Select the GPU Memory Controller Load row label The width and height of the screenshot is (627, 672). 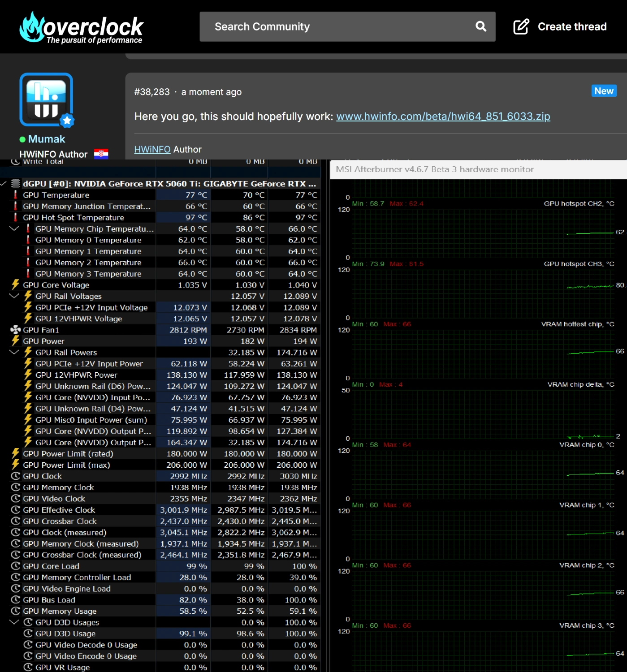[77, 577]
